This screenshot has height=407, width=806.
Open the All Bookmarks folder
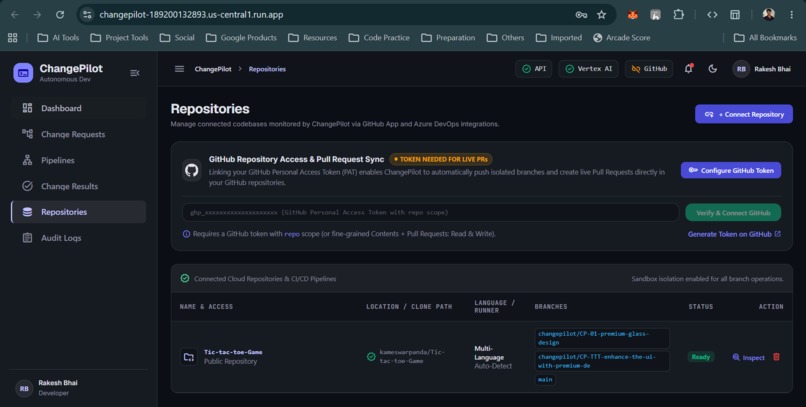(765, 38)
